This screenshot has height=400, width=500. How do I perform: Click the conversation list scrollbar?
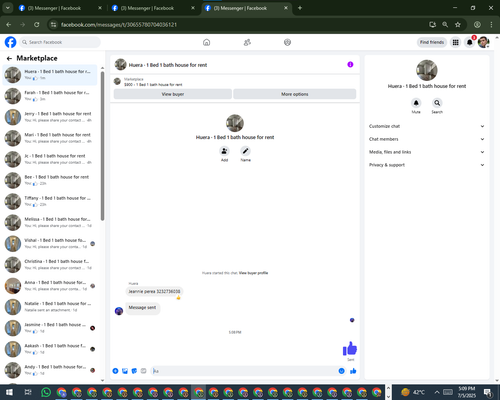[102, 146]
